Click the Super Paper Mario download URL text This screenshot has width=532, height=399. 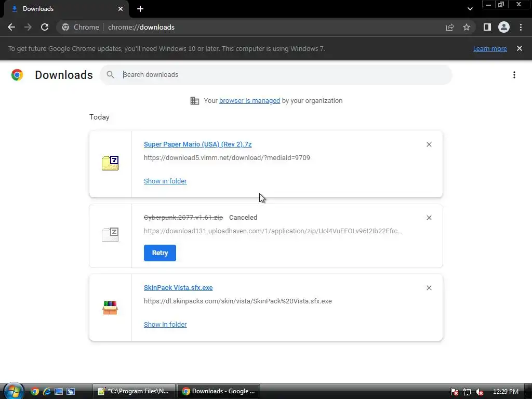pos(227,158)
